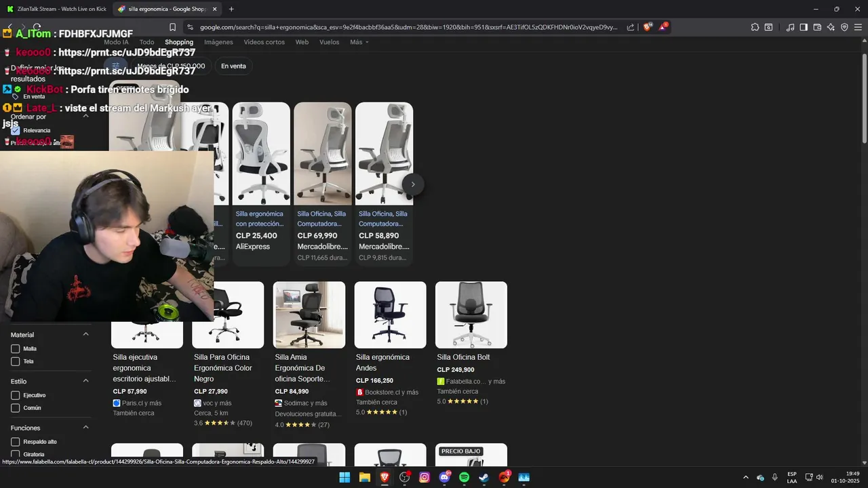The width and height of the screenshot is (868, 488).
Task: Open OBS Studio from taskbar
Action: 405,477
